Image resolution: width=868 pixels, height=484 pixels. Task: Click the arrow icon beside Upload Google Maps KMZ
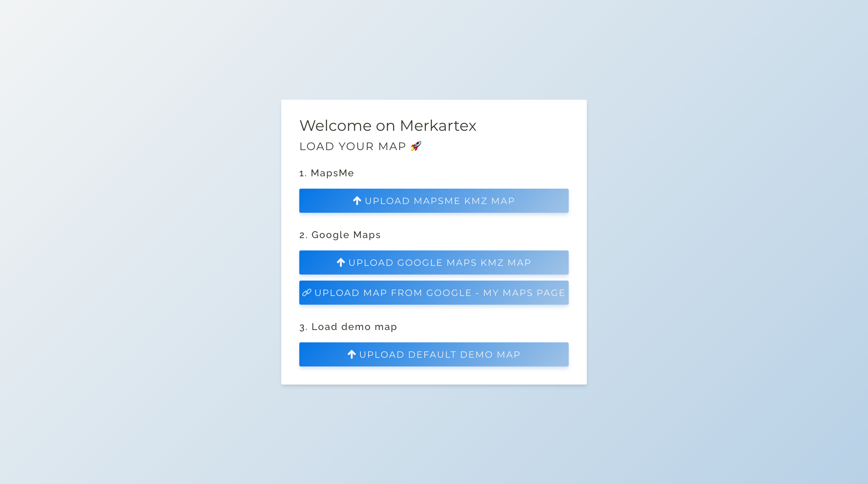coord(341,262)
